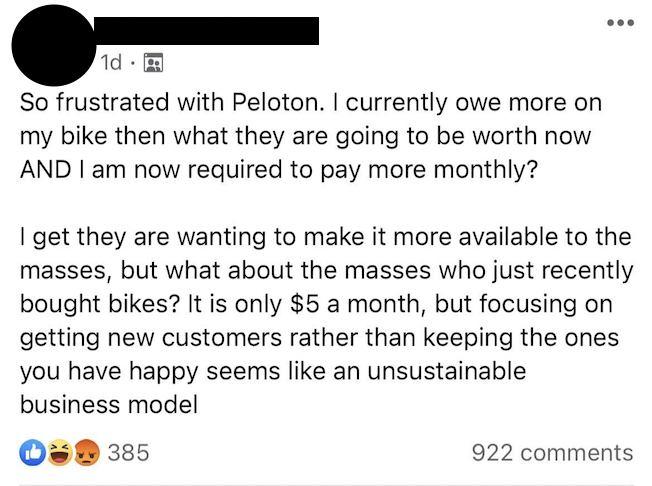Click the 1d post timestamp
The width and height of the screenshot is (652, 486).
[x=111, y=63]
